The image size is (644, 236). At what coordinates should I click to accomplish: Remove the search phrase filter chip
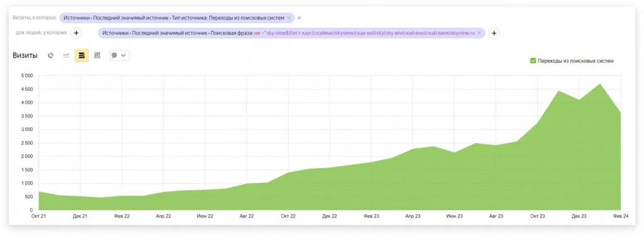point(479,33)
